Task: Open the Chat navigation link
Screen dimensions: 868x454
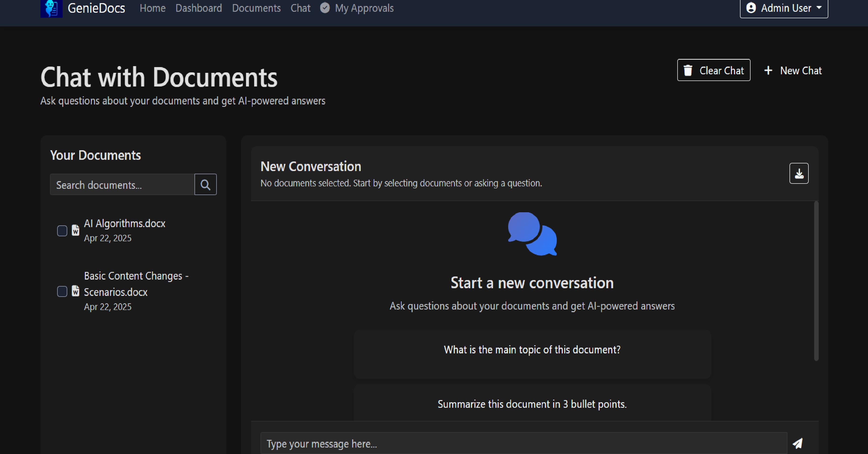Action: [x=300, y=8]
